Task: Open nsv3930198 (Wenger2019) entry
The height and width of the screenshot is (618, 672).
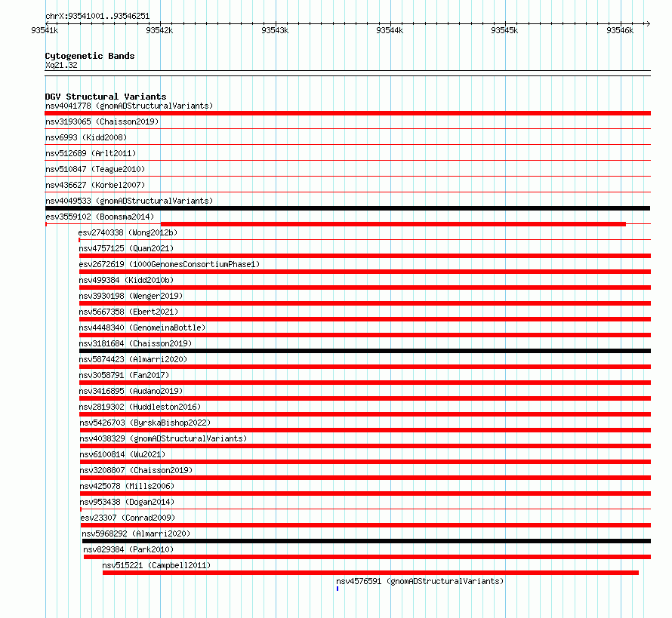Action: pyautogui.click(x=131, y=296)
